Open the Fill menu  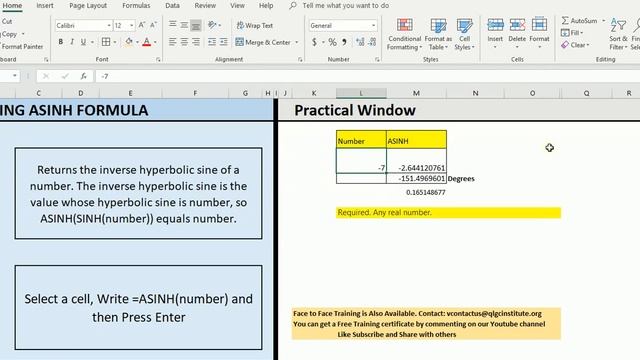[x=572, y=33]
